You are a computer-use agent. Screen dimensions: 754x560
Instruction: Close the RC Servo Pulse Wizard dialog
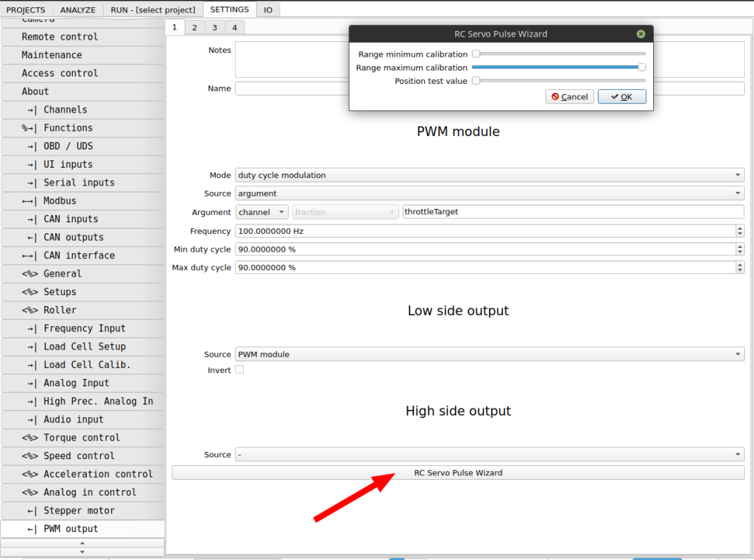(641, 34)
